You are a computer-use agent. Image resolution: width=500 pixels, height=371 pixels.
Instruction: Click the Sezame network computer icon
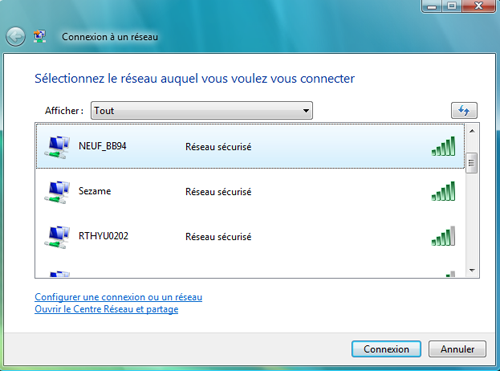[57, 192]
